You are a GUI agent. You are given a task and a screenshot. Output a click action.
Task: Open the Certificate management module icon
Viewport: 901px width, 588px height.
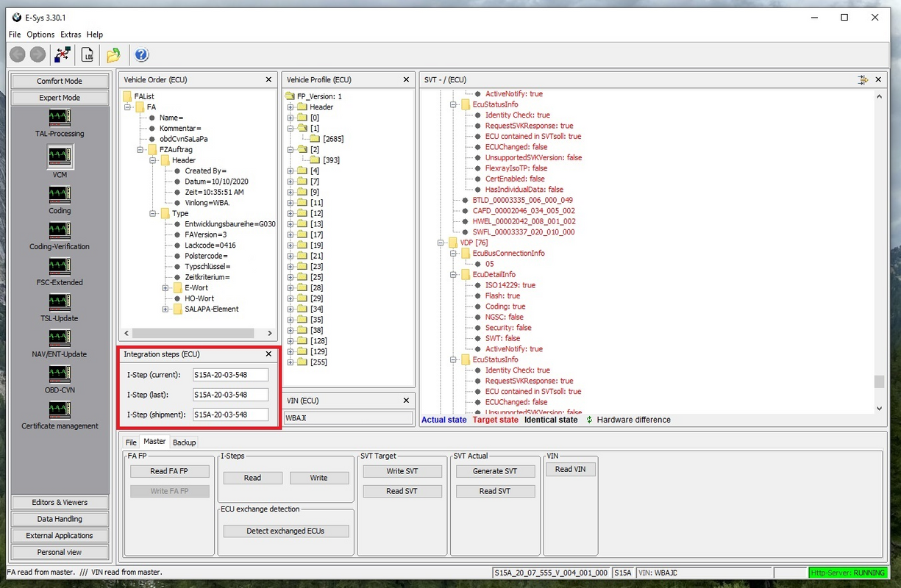click(60, 410)
